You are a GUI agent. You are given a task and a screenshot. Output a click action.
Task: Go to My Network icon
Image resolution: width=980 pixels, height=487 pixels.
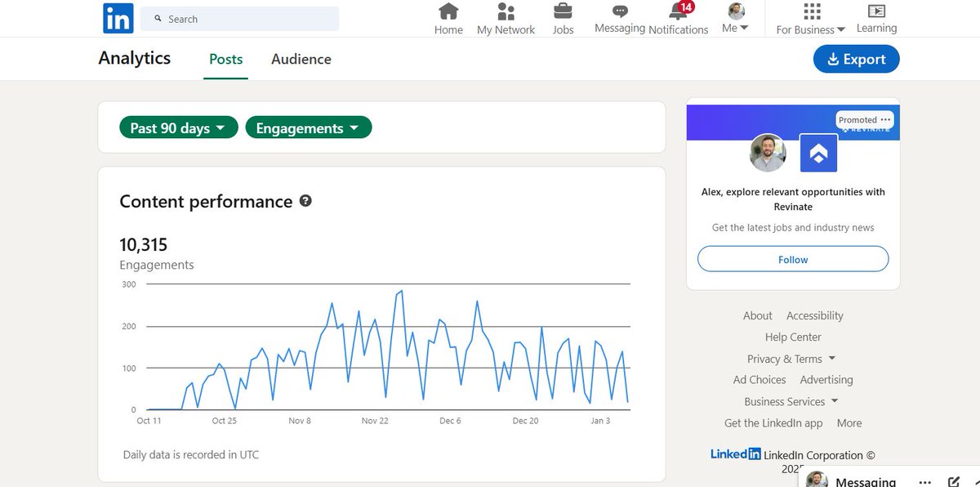pyautogui.click(x=506, y=11)
